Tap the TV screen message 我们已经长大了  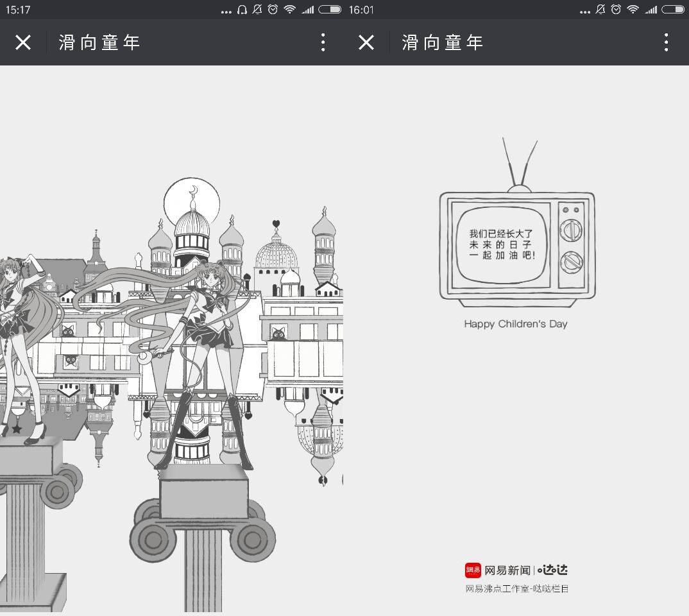pyautogui.click(x=501, y=234)
